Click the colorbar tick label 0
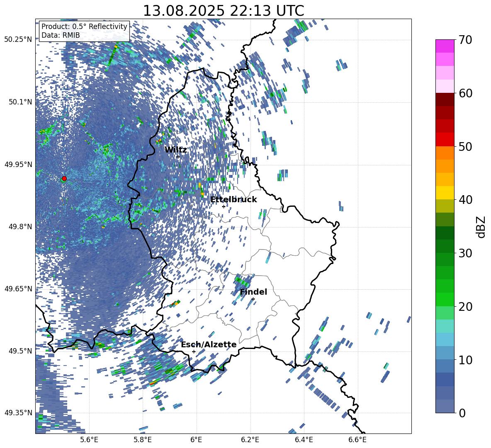The width and height of the screenshot is (491, 448). point(462,413)
